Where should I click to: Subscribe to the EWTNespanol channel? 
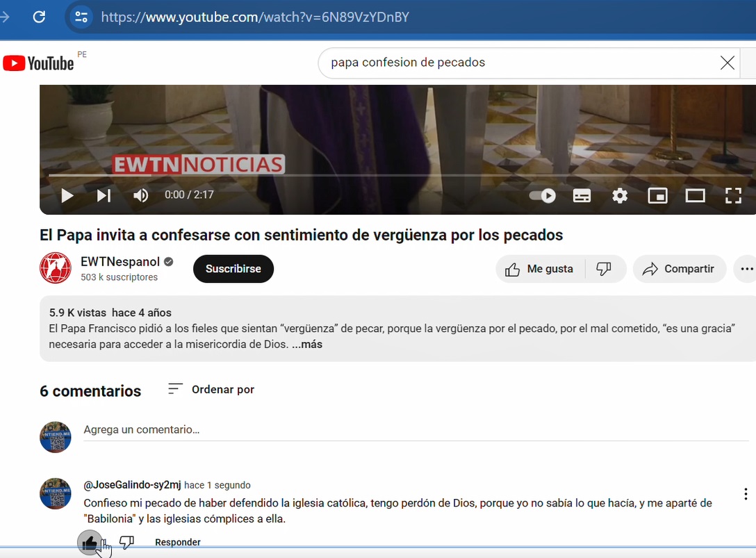(233, 269)
